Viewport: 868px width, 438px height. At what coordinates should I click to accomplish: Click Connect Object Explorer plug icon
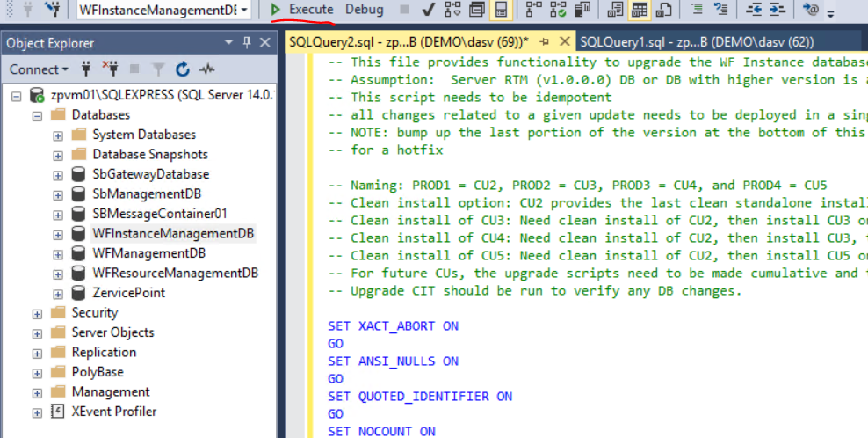[x=86, y=69]
